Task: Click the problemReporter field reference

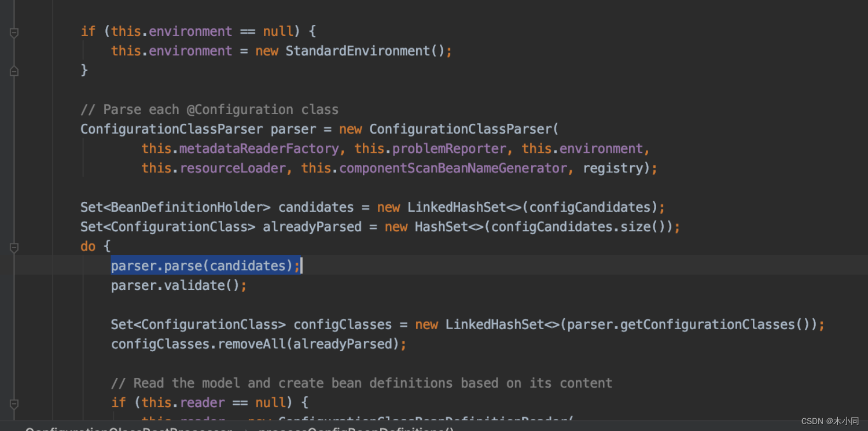Action: [x=449, y=149]
